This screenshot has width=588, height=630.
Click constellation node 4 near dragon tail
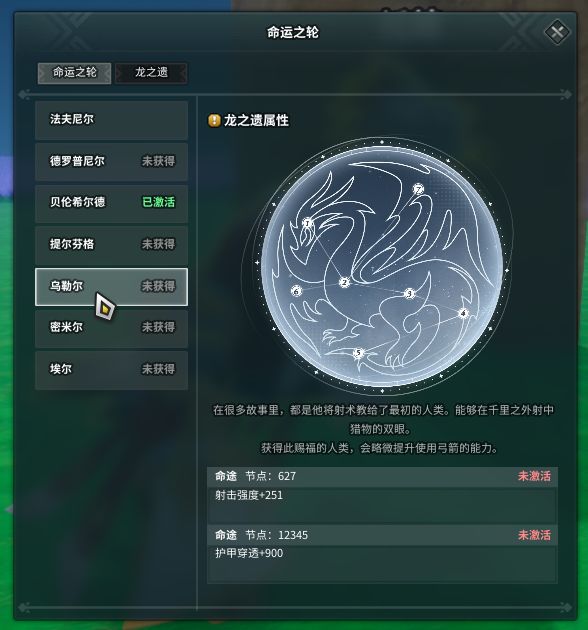tap(463, 313)
